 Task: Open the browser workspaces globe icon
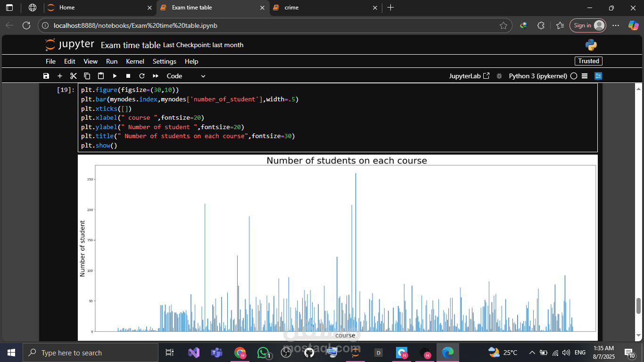click(33, 8)
